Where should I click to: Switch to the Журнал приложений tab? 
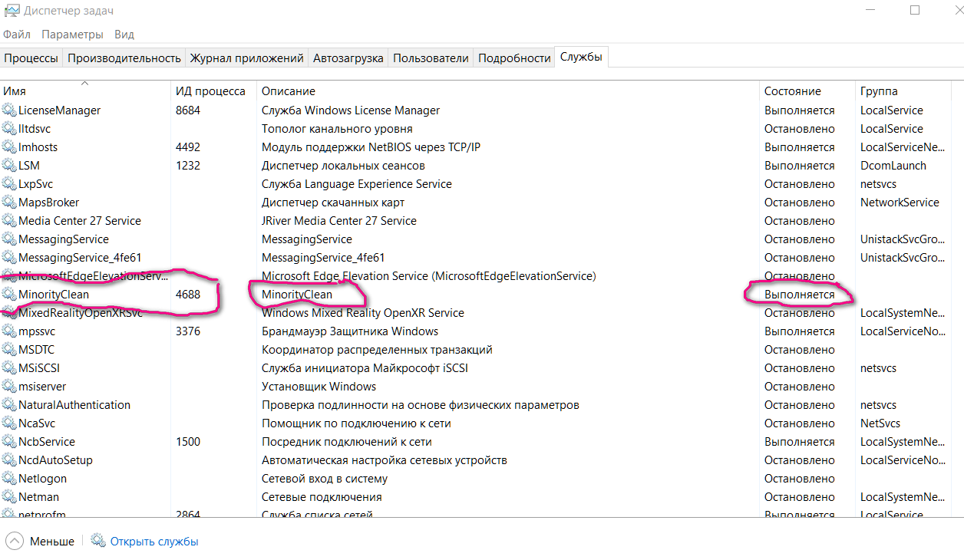click(246, 58)
